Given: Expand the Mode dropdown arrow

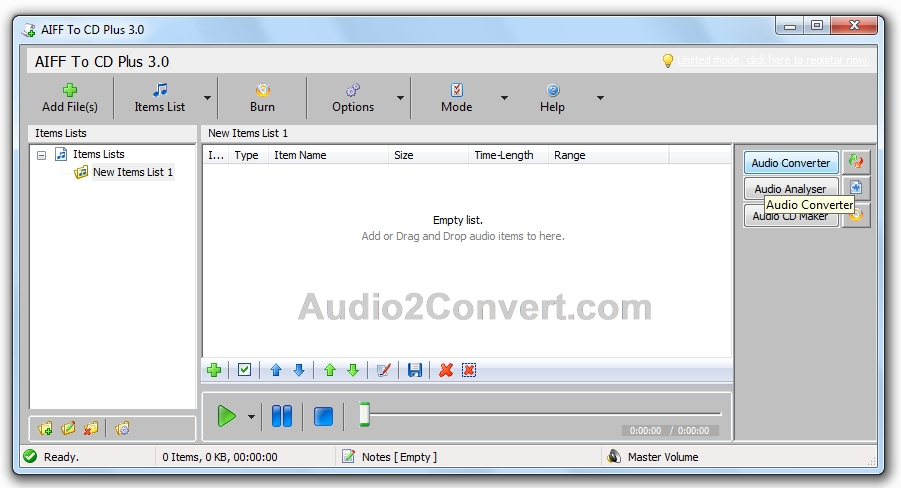Looking at the screenshot, I should tap(505, 98).
